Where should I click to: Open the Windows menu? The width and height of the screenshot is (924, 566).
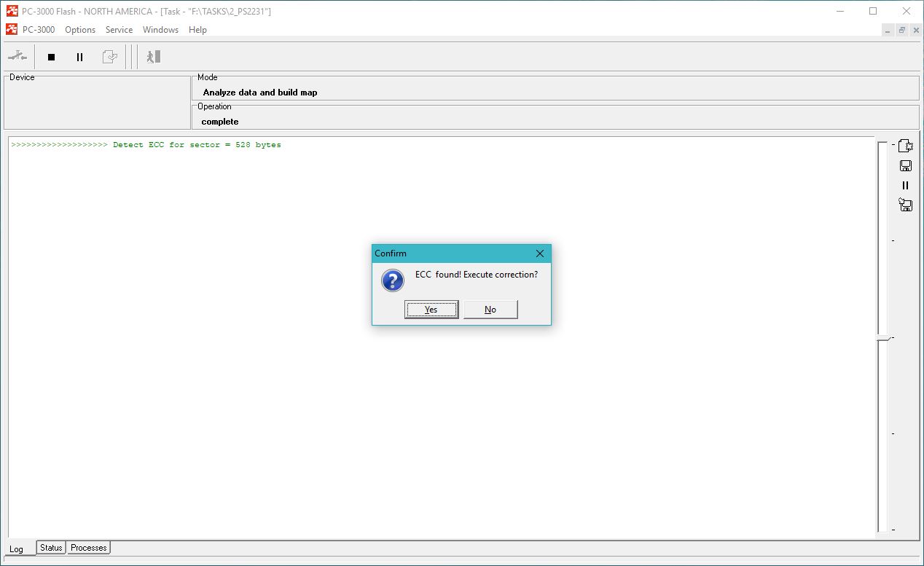[x=160, y=30]
